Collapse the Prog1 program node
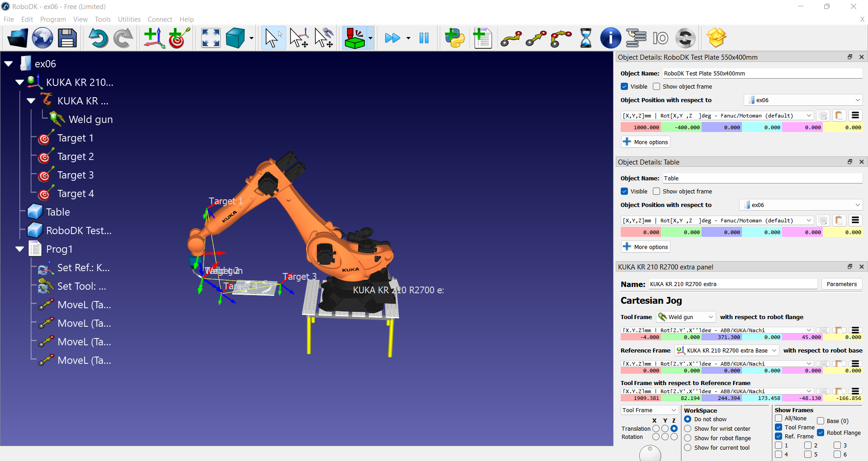This screenshot has width=868, height=461. tap(19, 249)
